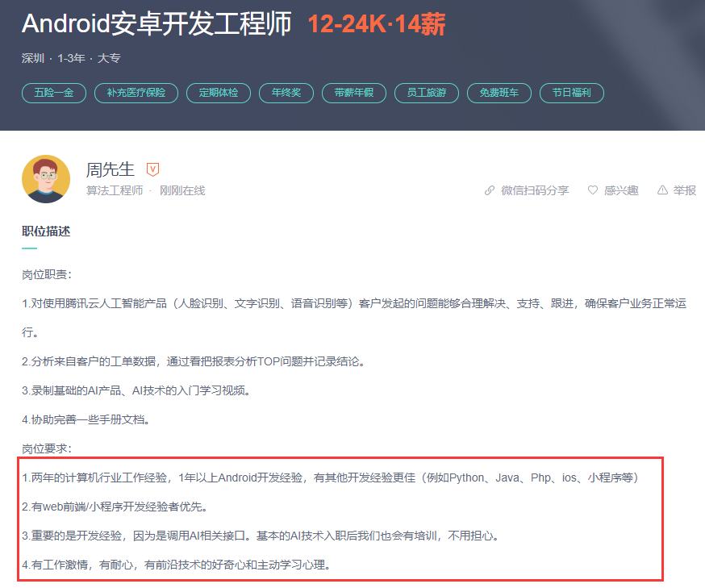Click the warning triangle icon for 举报
705x588 pixels.
point(662,190)
